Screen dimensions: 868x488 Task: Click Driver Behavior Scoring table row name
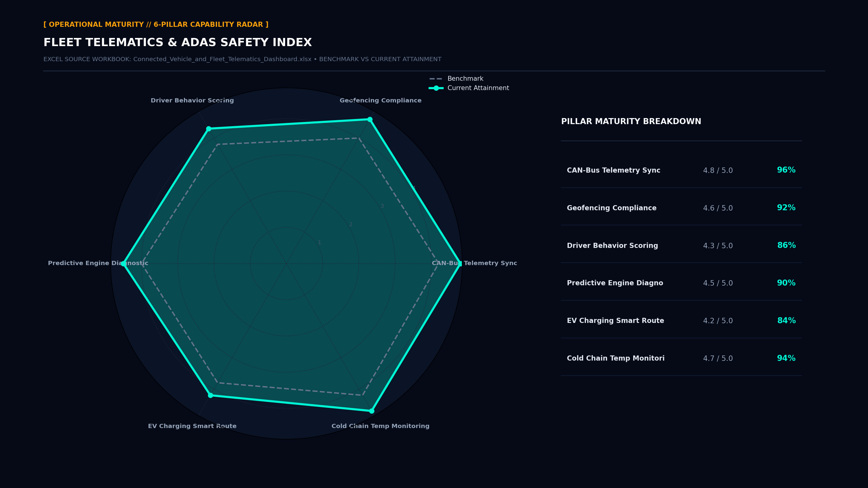click(x=612, y=246)
